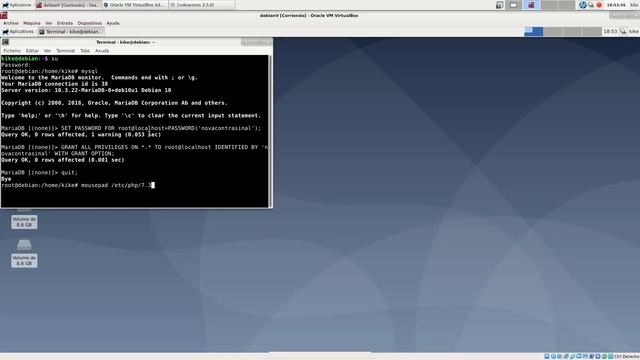Open Tabs menu in Terminal window
The width and height of the screenshot is (640, 360).
point(85,51)
